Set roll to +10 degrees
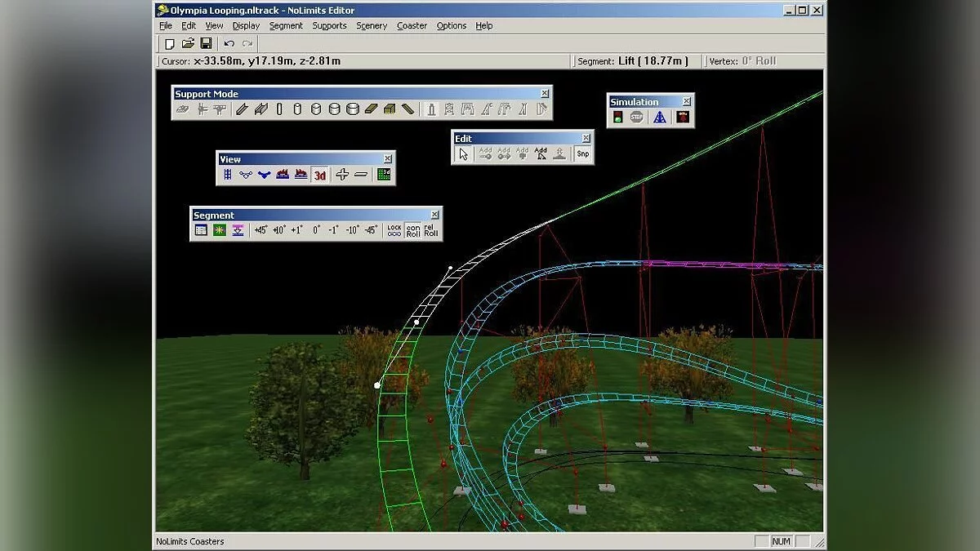 click(x=279, y=230)
